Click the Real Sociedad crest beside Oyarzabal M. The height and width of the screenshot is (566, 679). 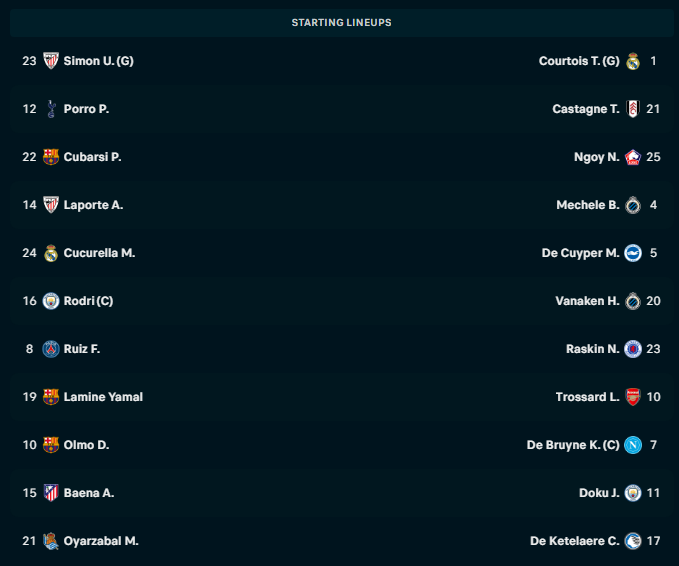(x=51, y=541)
